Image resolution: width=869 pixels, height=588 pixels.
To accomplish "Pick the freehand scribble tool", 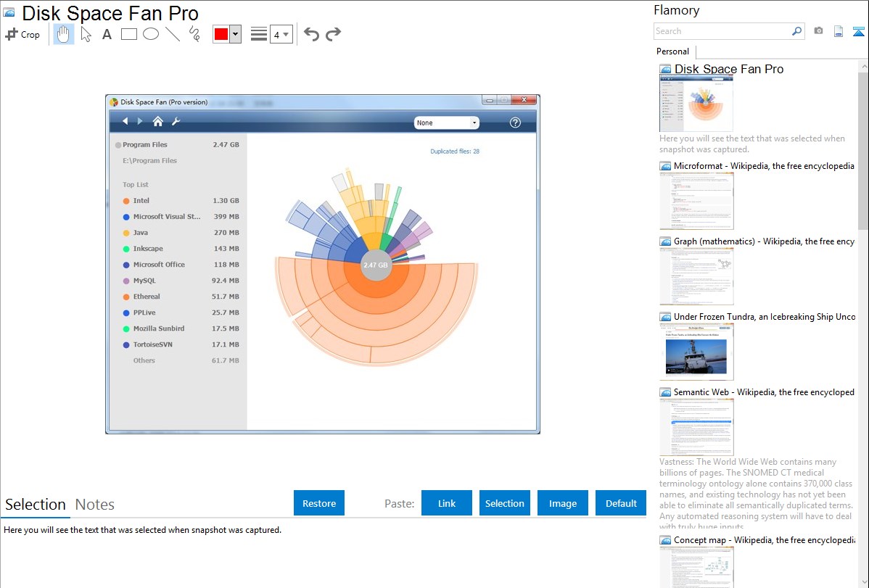I will 194,34.
